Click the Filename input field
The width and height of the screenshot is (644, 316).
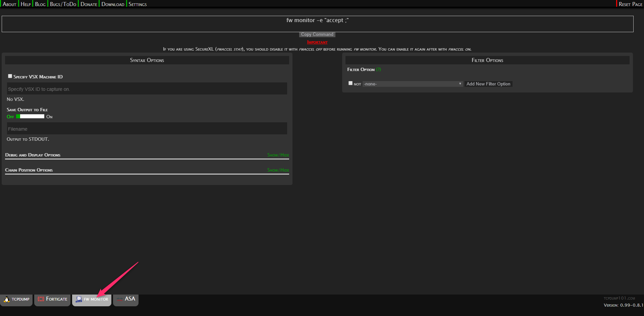pos(147,129)
